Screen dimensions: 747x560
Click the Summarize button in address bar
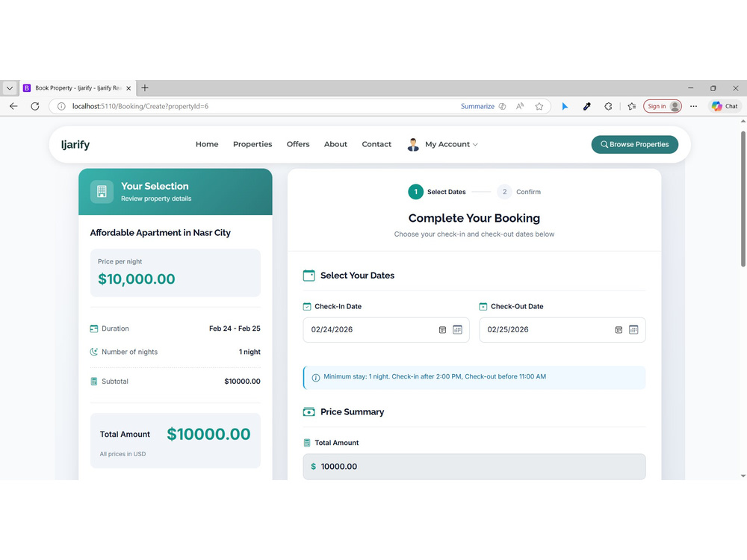pyautogui.click(x=477, y=106)
